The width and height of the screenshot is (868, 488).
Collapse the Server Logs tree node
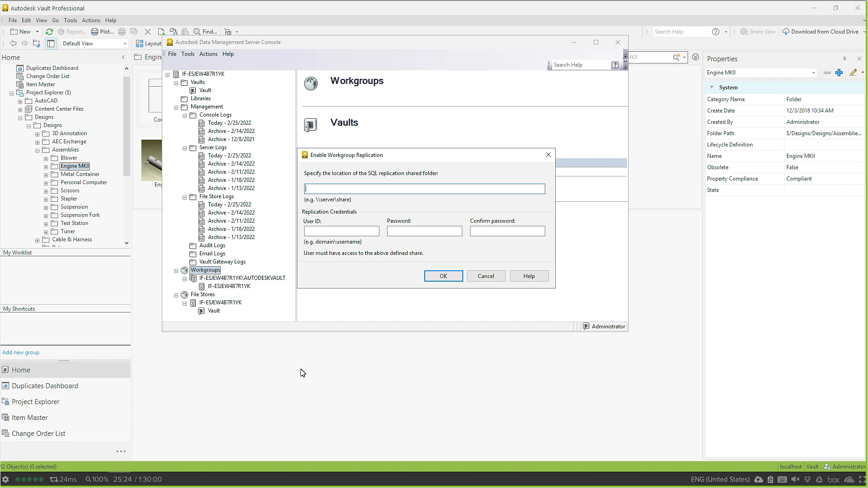[x=185, y=148]
